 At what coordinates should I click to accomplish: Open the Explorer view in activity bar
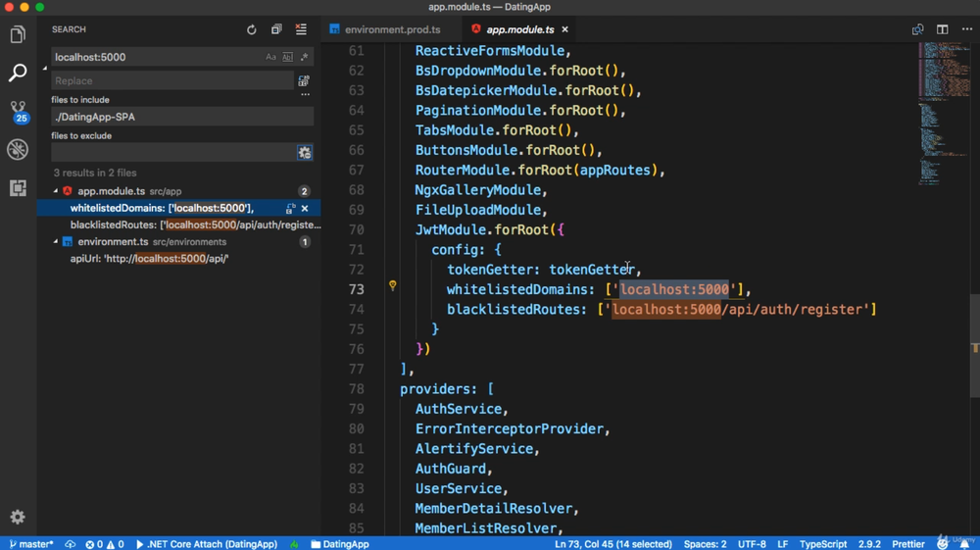pos(18,35)
